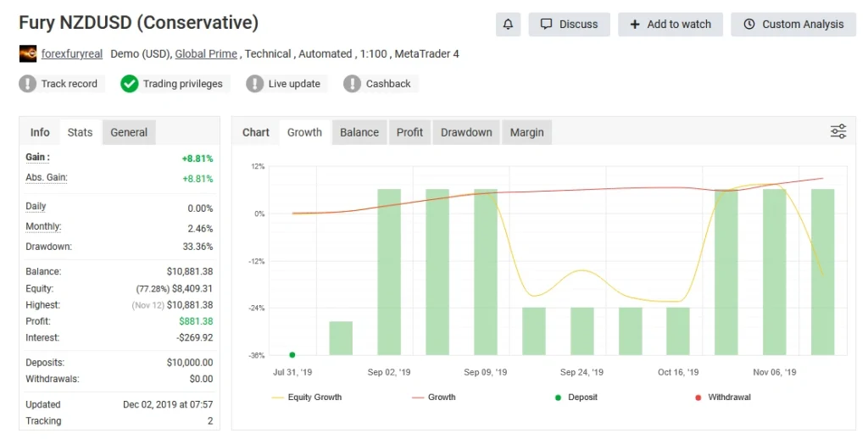This screenshot has height=439, width=868.
Task: Open chart settings sliders icon
Action: point(838,131)
